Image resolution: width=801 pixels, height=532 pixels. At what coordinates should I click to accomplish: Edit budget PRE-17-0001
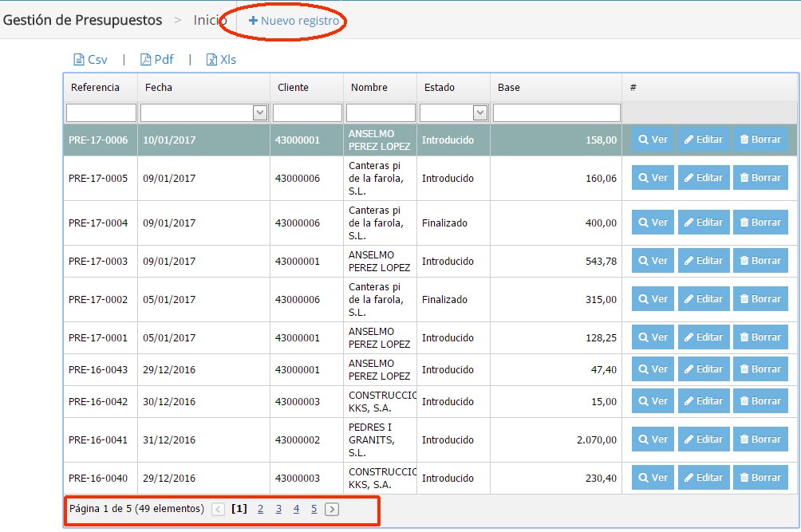704,337
